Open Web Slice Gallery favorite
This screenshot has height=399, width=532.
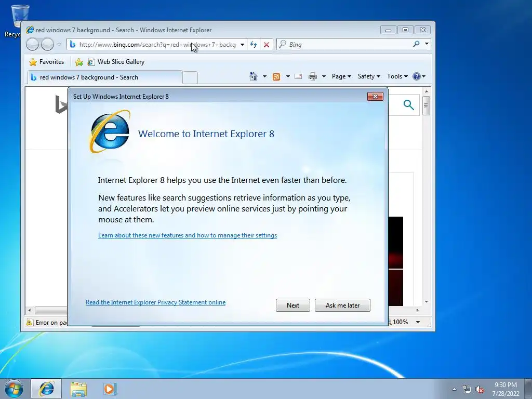coord(116,62)
